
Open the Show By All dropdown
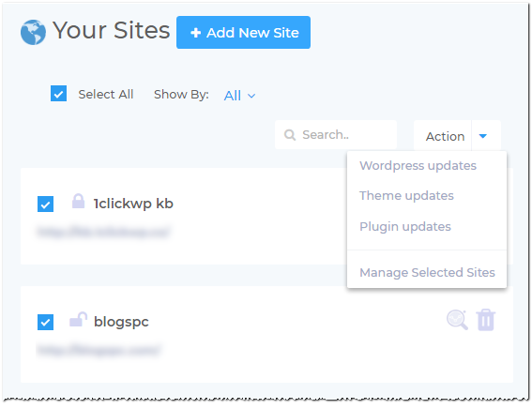tap(239, 96)
